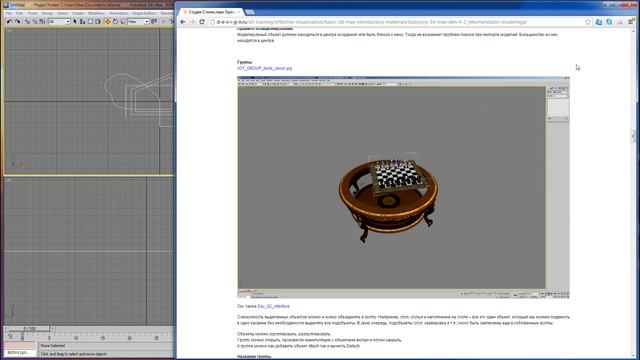Bookmark this page with the star icon
640x360 pixels.
[x=588, y=22]
